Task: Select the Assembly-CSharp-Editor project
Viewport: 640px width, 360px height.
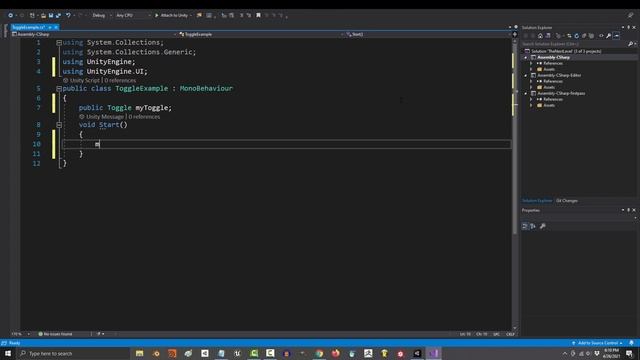Action: 559,76
